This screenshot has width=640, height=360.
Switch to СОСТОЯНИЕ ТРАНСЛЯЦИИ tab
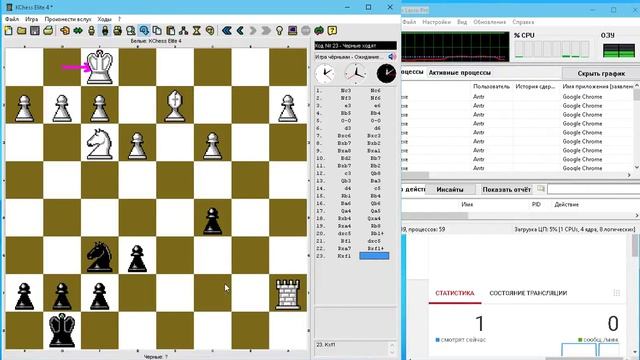point(528,293)
